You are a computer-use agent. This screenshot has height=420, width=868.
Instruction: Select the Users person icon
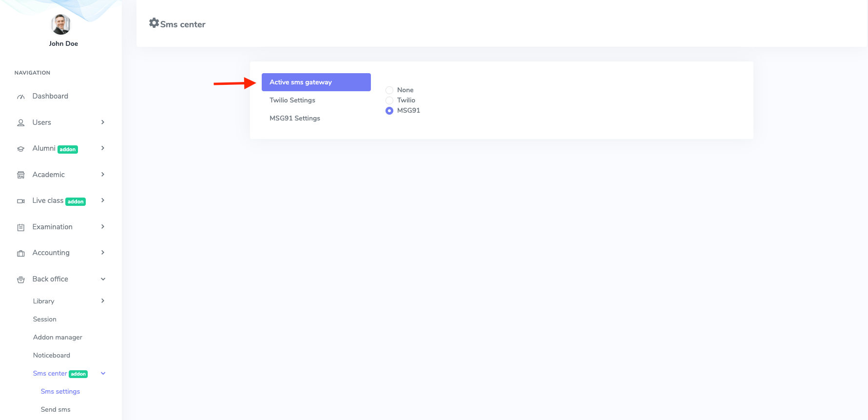[x=20, y=122]
